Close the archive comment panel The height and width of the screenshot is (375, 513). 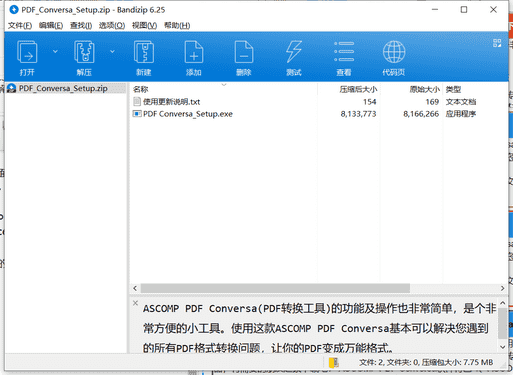click(x=135, y=303)
